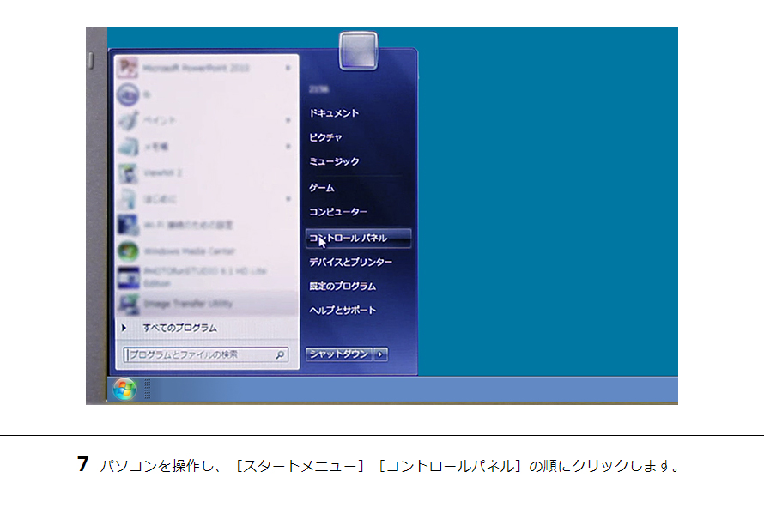This screenshot has height=532, width=764.
Task: Choose デバイスとプリンター menu entry
Action: coord(350,262)
